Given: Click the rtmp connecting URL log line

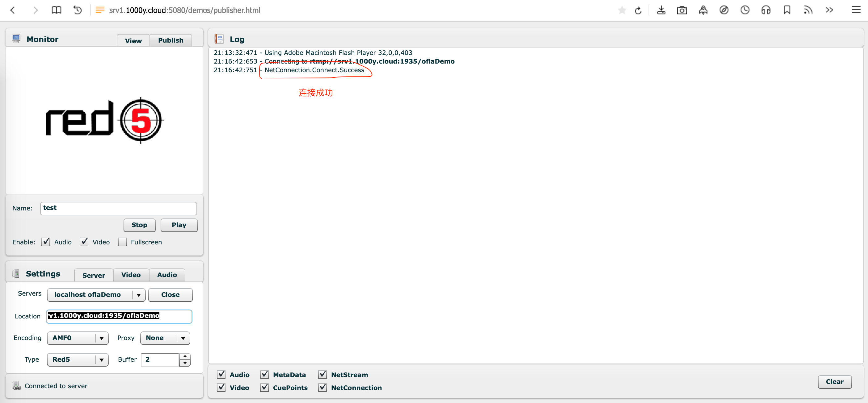Looking at the screenshot, I should coord(334,61).
